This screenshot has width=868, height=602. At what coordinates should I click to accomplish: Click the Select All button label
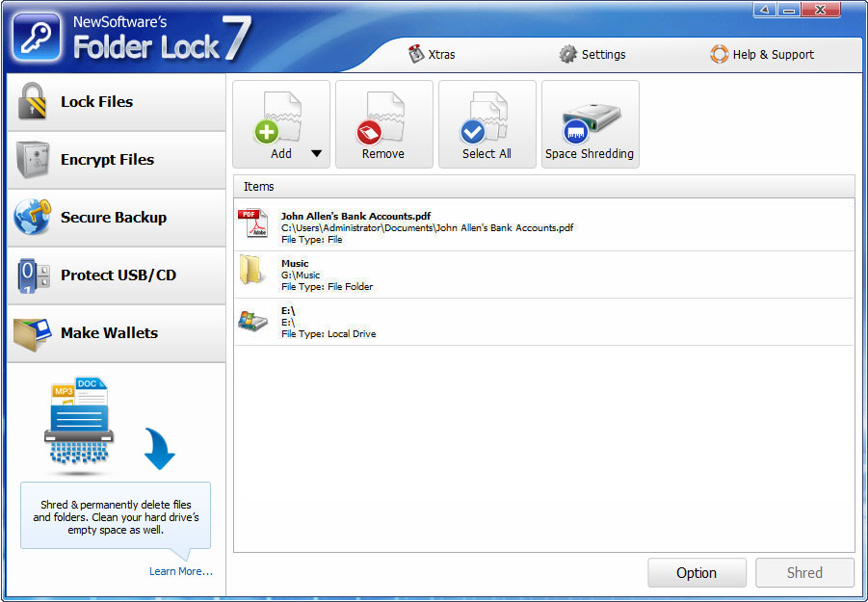487,154
